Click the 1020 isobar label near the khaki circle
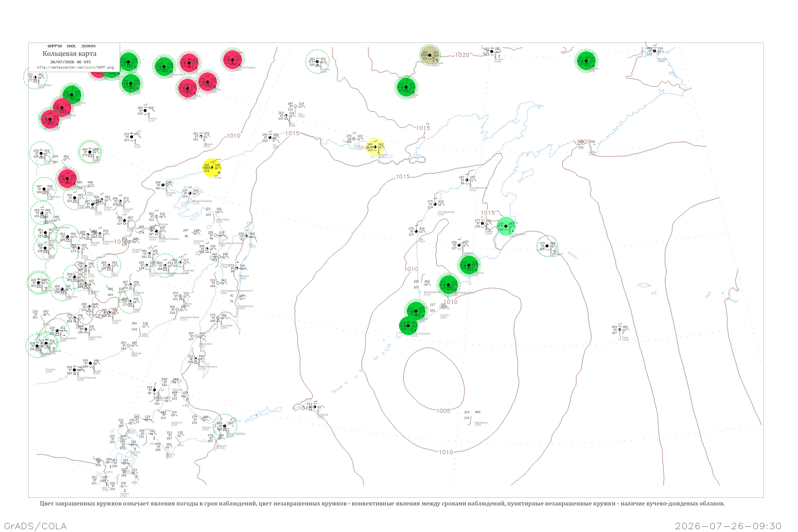This screenshot has height=532, width=798. point(462,55)
